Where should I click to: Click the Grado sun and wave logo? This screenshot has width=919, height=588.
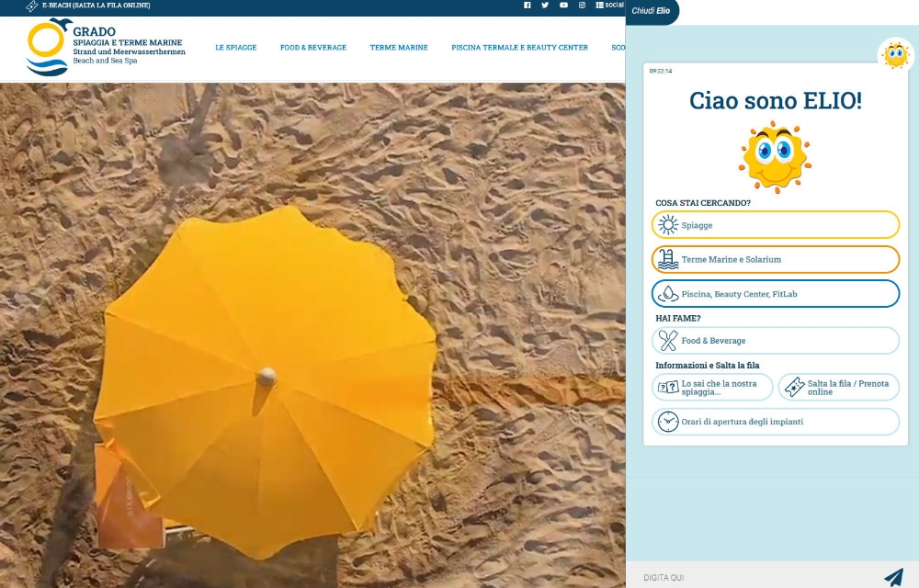click(49, 47)
